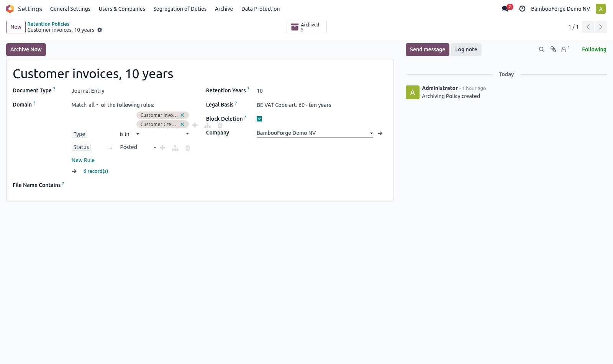Image resolution: width=613 pixels, height=364 pixels.
Task: Add a branch to the Status rule
Action: tap(175, 148)
